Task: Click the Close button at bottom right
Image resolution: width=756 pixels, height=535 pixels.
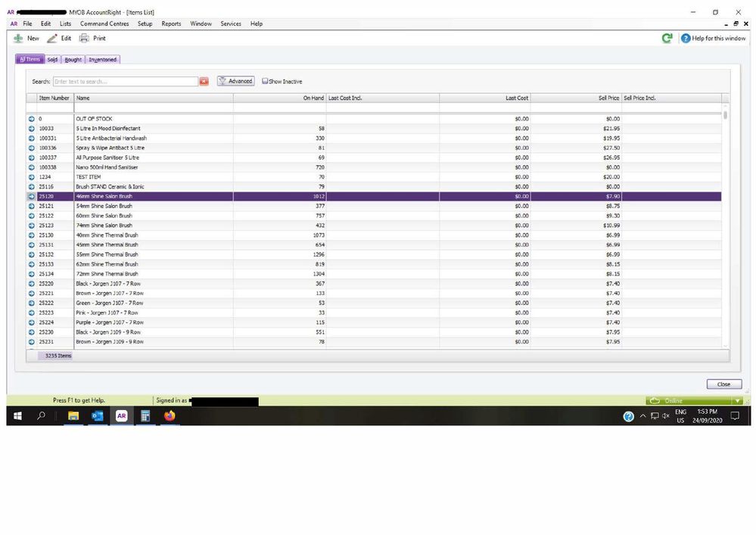Action: (723, 384)
